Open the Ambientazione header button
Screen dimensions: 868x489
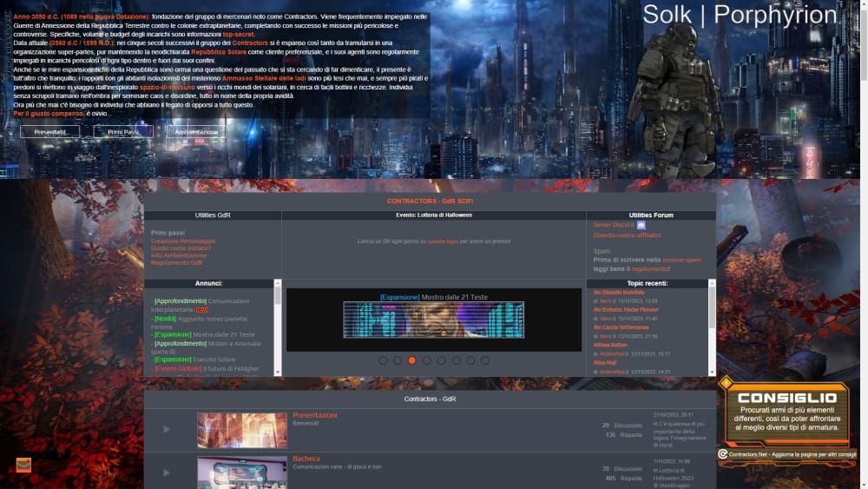tap(196, 132)
